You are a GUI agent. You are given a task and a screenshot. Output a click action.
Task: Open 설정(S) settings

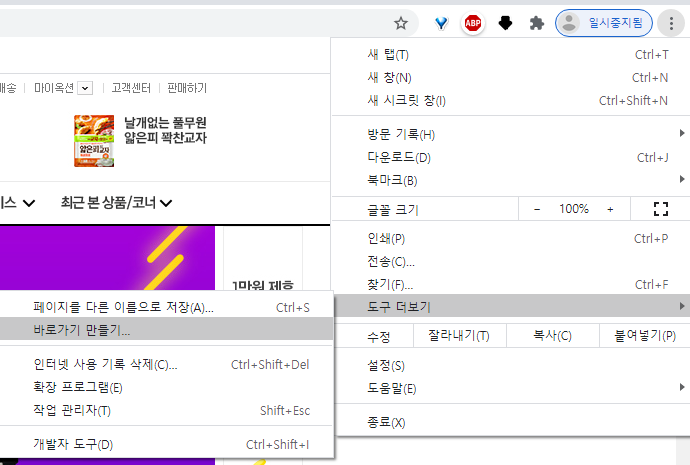[x=510, y=365]
